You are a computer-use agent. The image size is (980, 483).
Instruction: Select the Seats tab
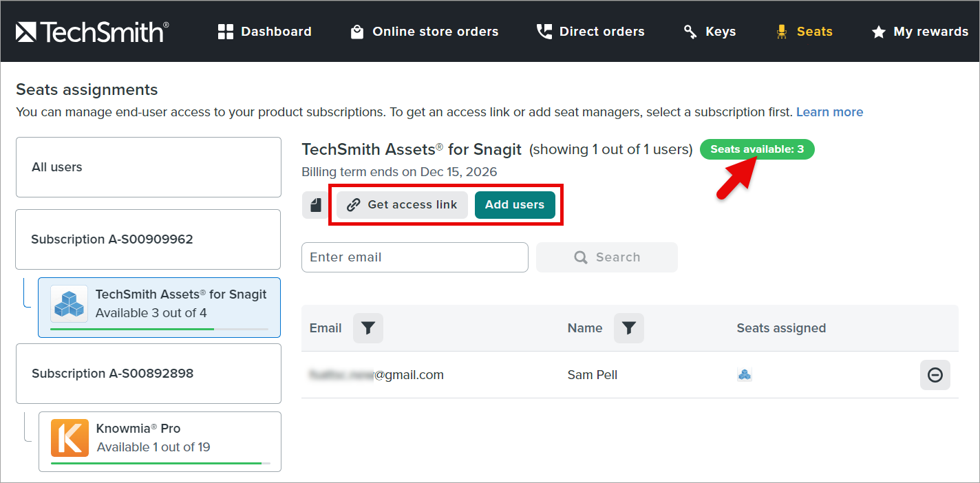click(803, 32)
